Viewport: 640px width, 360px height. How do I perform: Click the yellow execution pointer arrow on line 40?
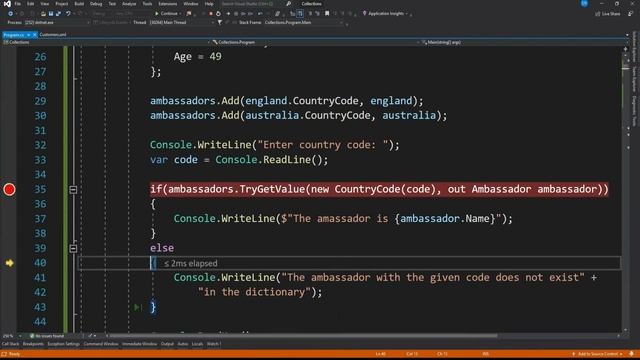coord(9,263)
